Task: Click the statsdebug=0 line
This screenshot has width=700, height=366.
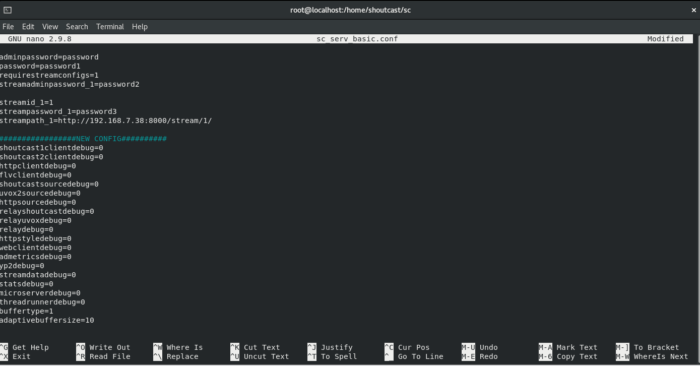Action: click(26, 284)
